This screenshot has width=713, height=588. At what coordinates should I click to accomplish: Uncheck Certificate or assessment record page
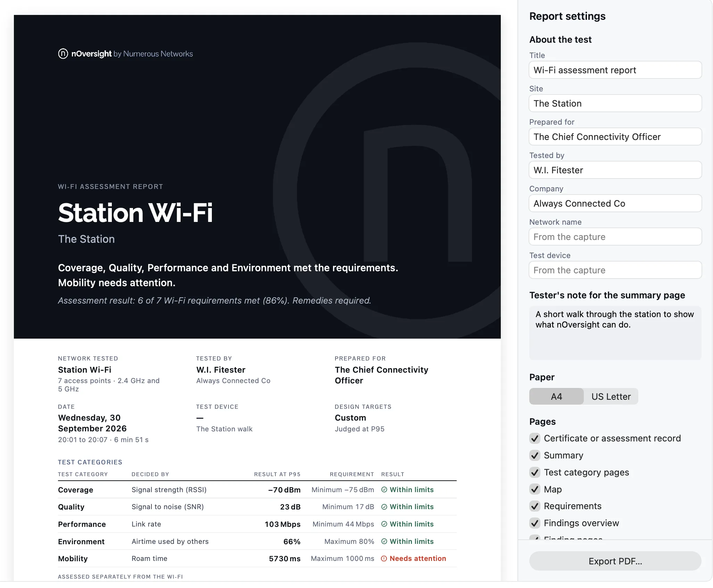[535, 438]
